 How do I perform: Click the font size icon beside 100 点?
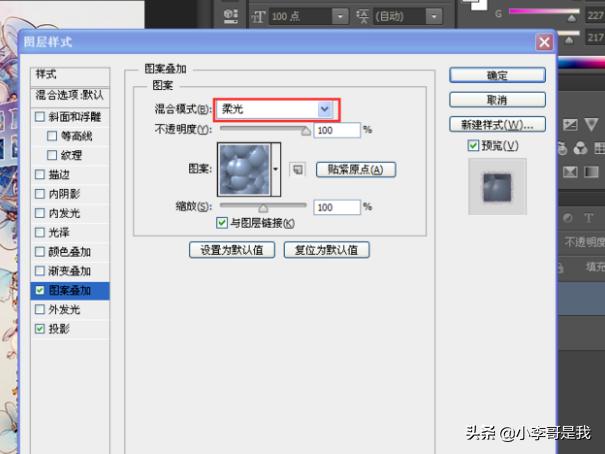coord(258,17)
